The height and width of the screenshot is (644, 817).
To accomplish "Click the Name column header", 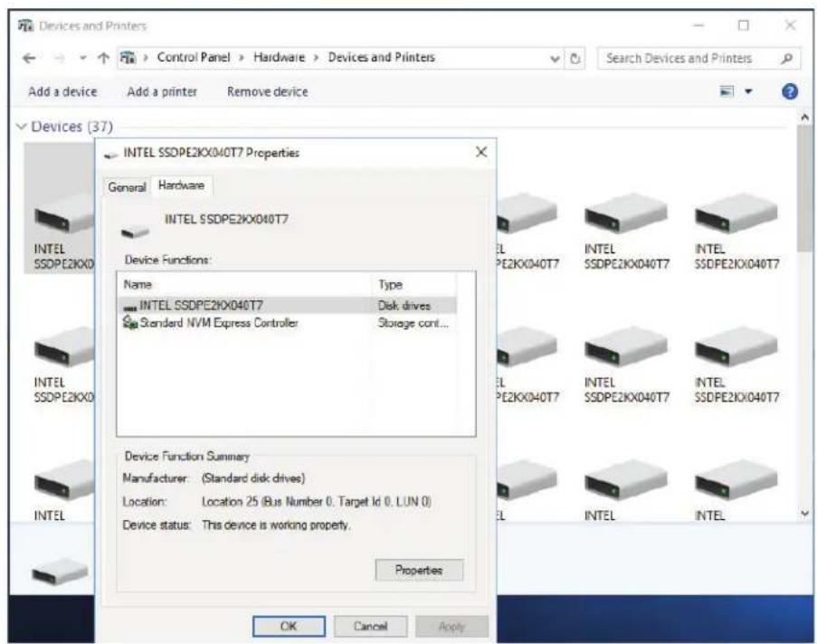I will click(x=244, y=285).
